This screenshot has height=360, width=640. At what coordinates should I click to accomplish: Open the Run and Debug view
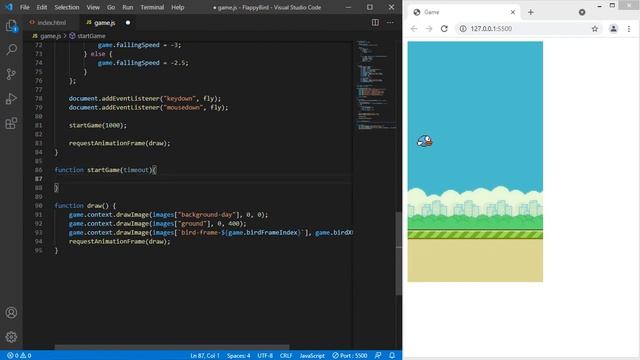point(11,98)
